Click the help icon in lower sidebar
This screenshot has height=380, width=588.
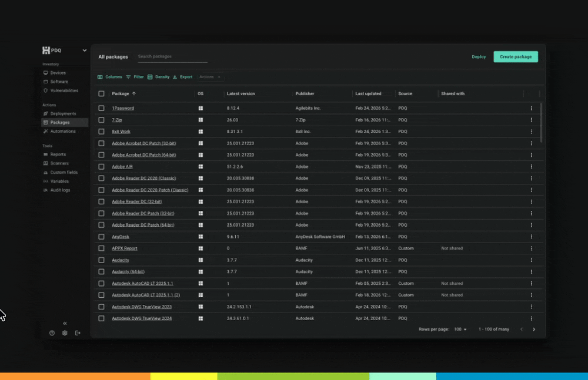coord(52,333)
